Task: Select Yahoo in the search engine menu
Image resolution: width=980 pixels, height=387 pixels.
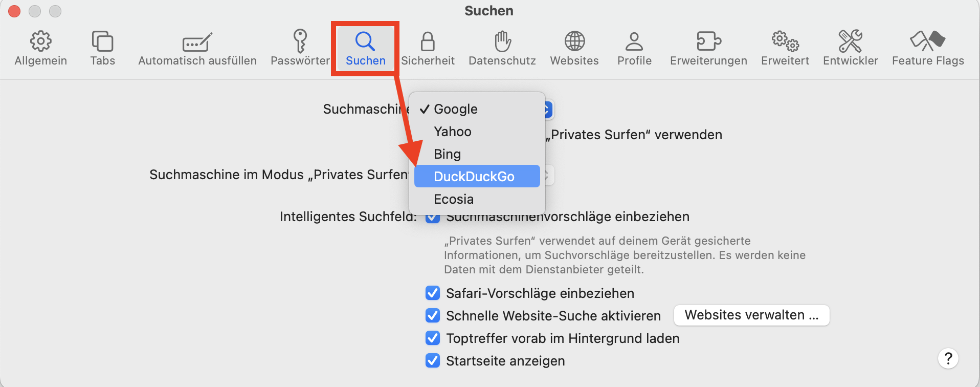Action: point(453,132)
